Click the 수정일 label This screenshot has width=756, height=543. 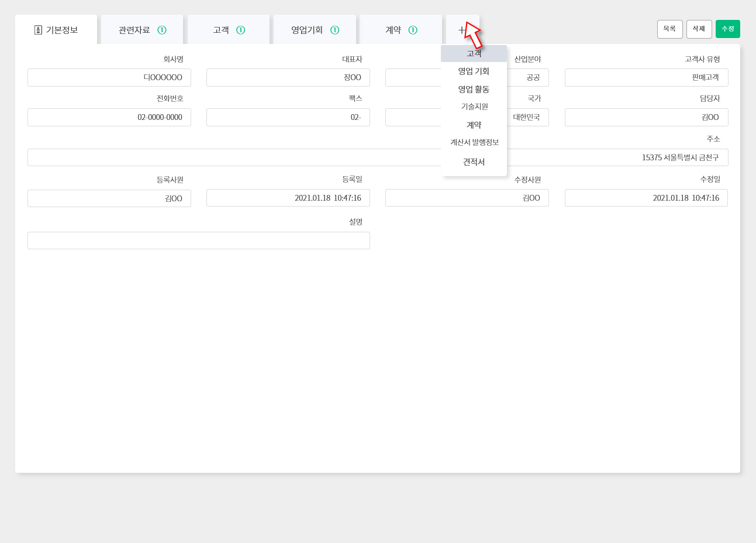pos(710,179)
